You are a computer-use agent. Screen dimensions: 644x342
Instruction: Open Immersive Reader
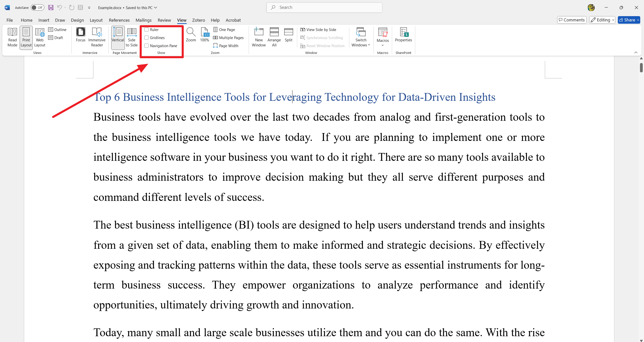[x=97, y=37]
